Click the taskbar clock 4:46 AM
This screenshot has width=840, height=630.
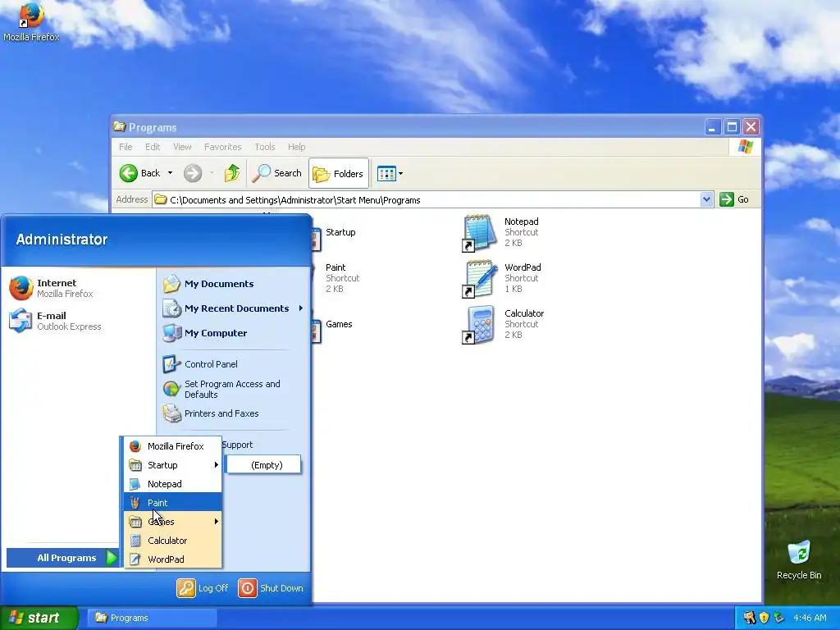[x=810, y=618]
